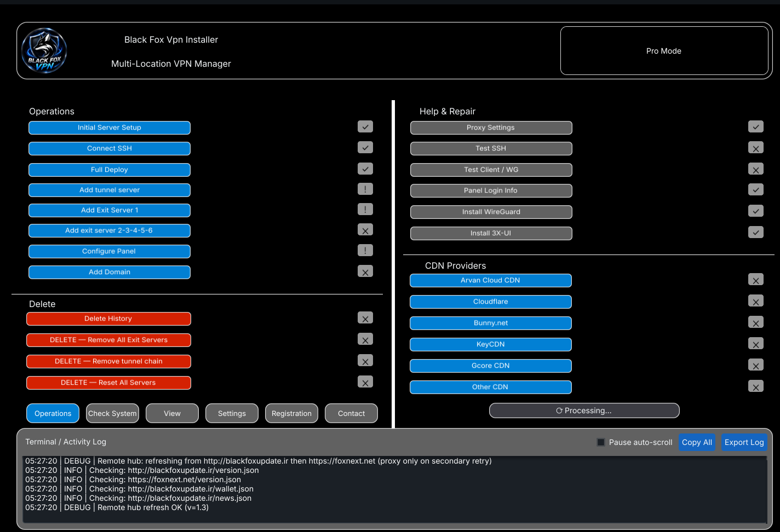This screenshot has width=780, height=532.
Task: Click the X status icon beside Gcore CDN
Action: 756,366
